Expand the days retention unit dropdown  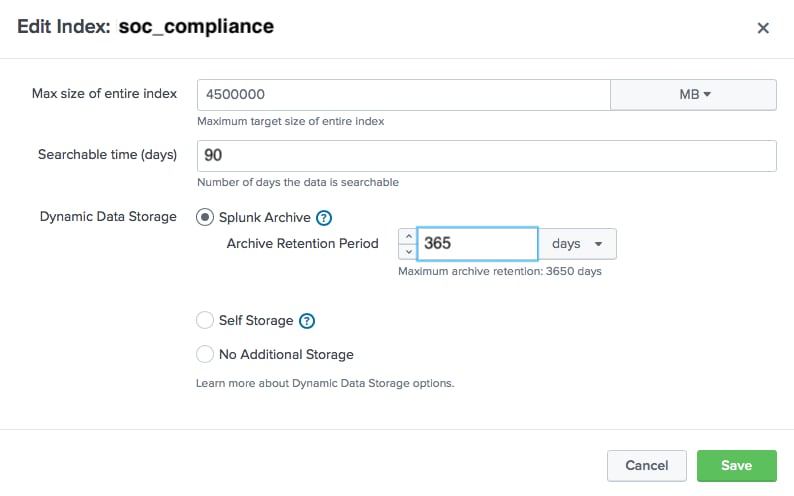(577, 244)
